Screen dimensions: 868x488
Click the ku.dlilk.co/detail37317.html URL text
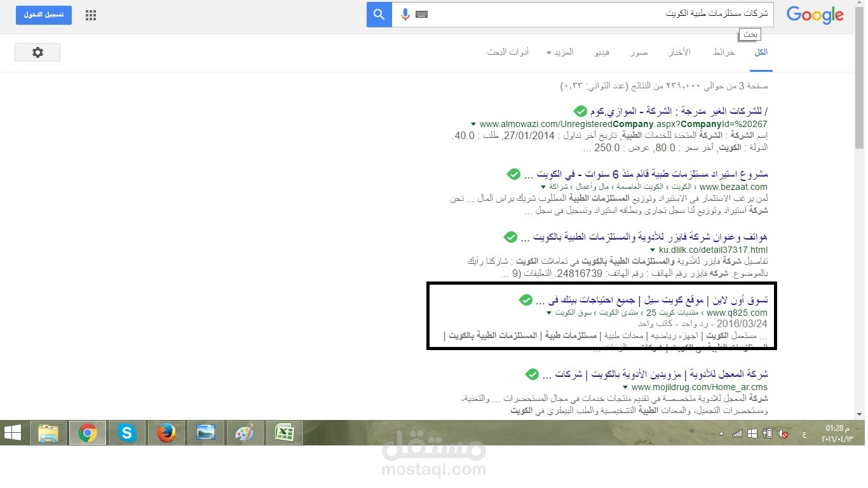[x=713, y=250]
